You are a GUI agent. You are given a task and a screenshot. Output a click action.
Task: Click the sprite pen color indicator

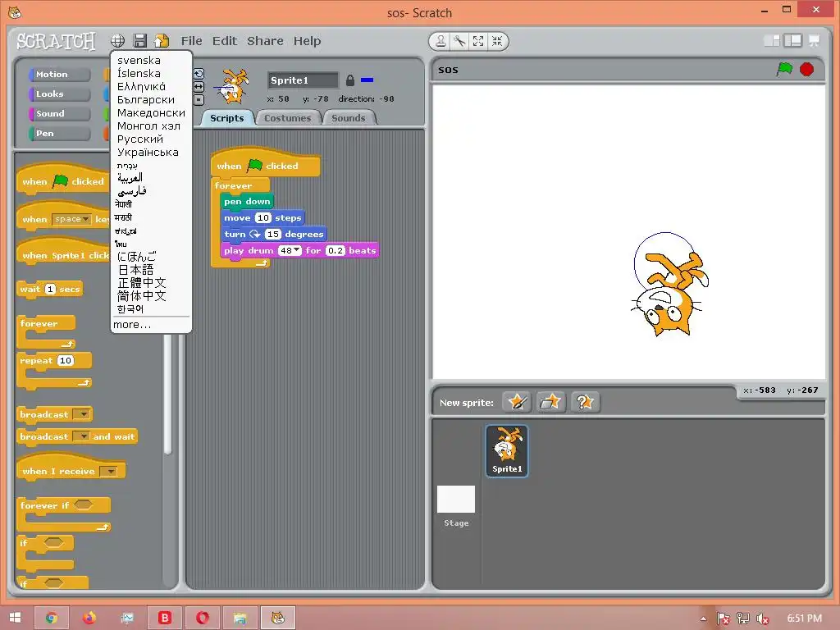pos(367,80)
